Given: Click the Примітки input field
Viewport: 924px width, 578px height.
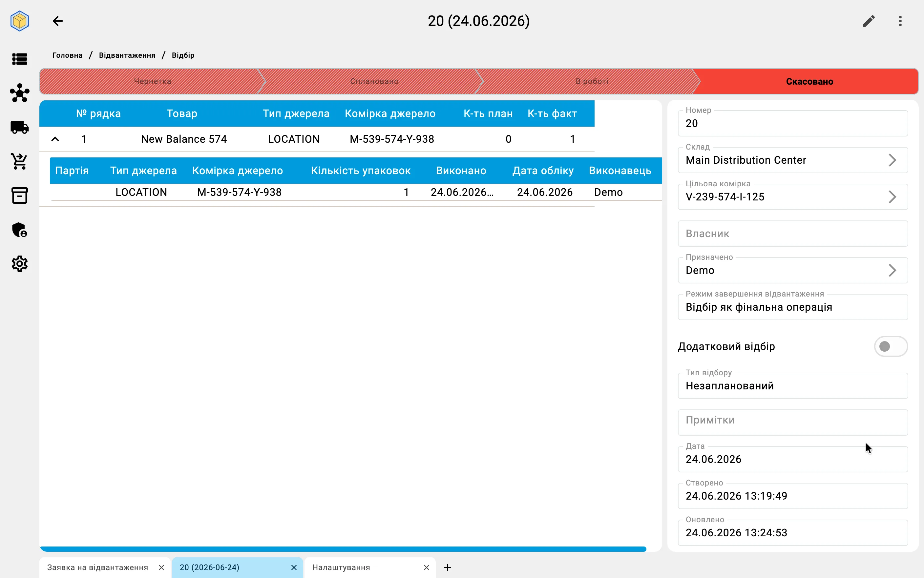Looking at the screenshot, I should 792,422.
